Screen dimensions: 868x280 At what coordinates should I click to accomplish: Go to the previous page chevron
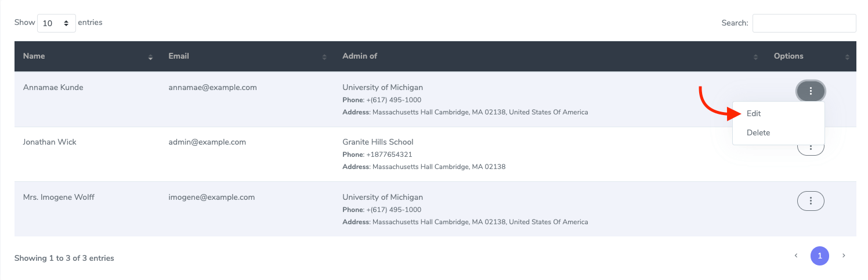tap(796, 256)
